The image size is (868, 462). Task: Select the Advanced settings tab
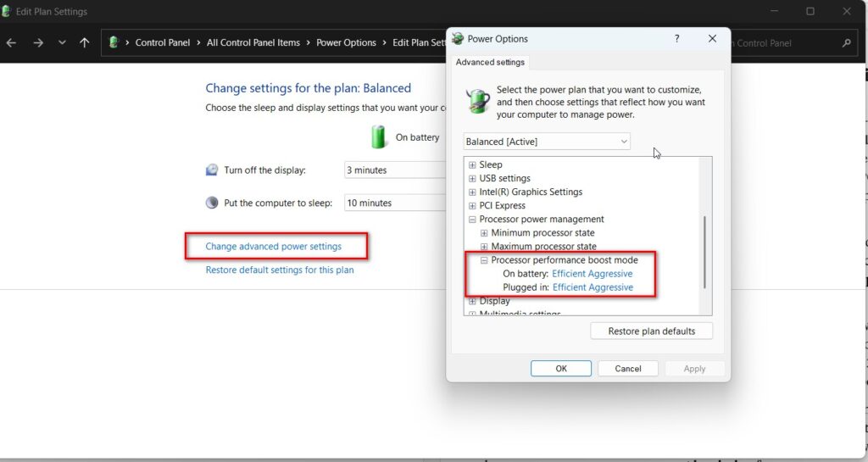[490, 62]
